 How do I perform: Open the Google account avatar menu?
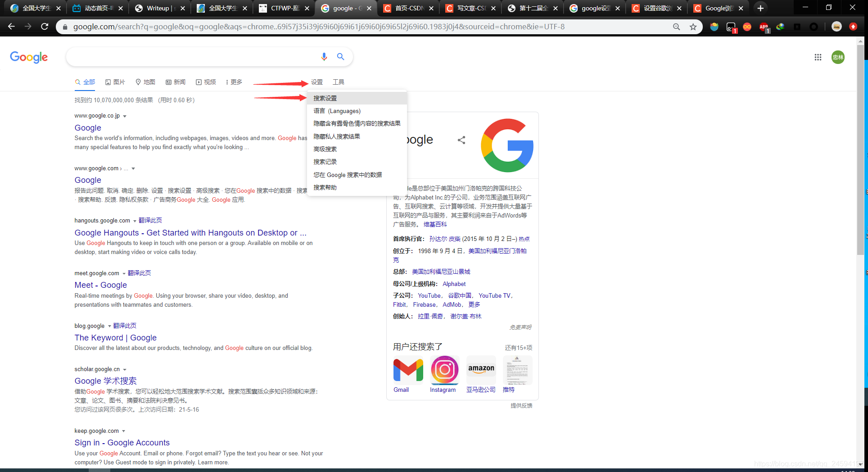(838, 57)
